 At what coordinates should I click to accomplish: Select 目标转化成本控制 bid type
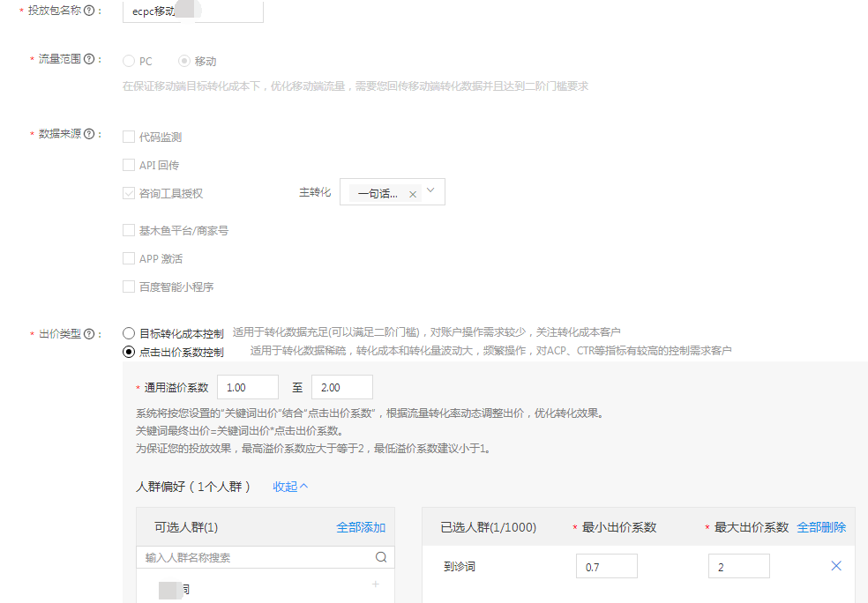(127, 333)
